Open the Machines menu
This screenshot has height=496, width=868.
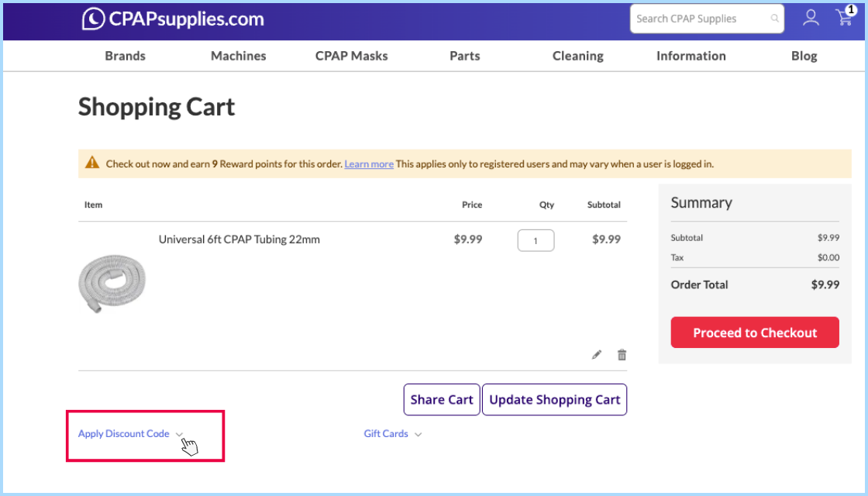238,56
